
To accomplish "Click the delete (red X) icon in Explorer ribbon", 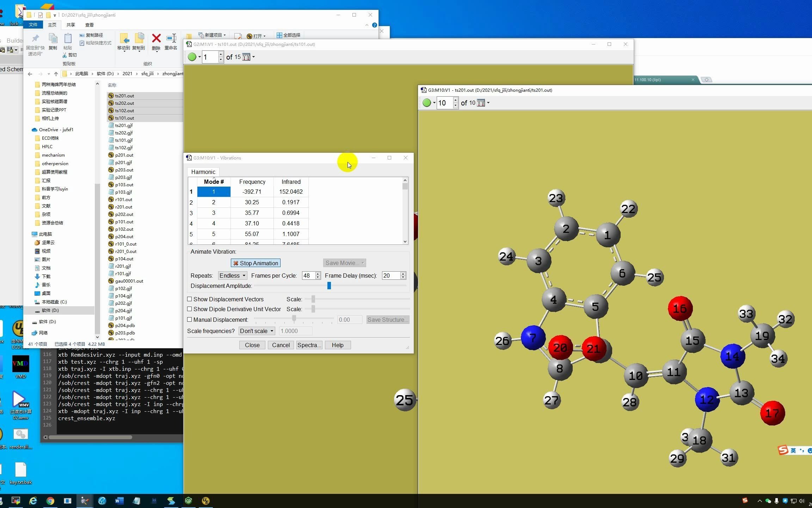I will 156,38.
